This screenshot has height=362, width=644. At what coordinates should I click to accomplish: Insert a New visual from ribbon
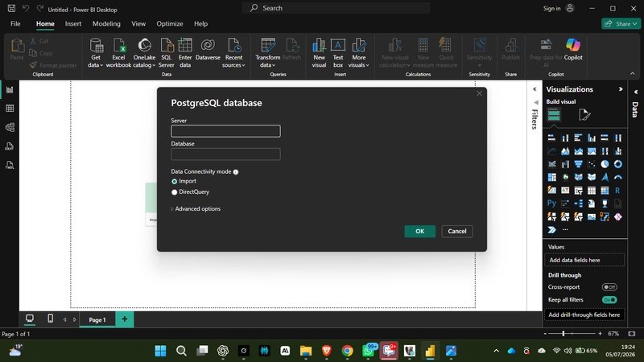pos(319,52)
